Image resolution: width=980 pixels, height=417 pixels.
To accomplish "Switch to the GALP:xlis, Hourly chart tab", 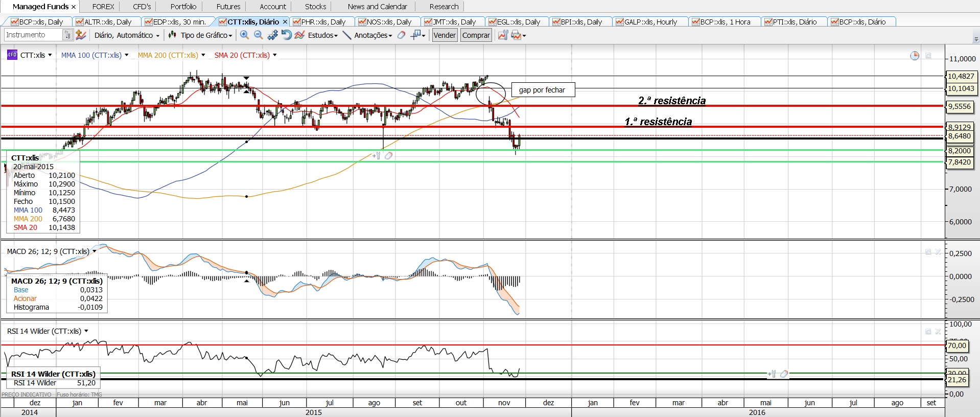I will tap(650, 22).
